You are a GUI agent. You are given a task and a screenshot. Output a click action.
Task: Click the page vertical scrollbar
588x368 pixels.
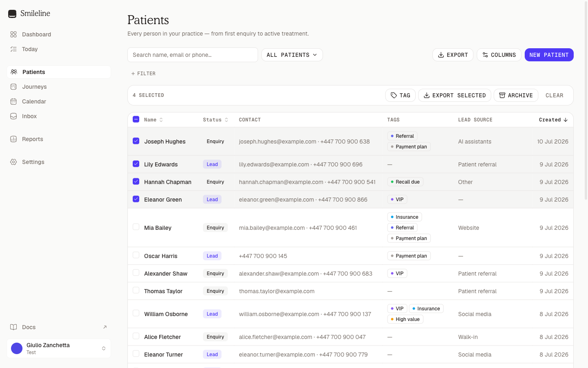pos(586,100)
